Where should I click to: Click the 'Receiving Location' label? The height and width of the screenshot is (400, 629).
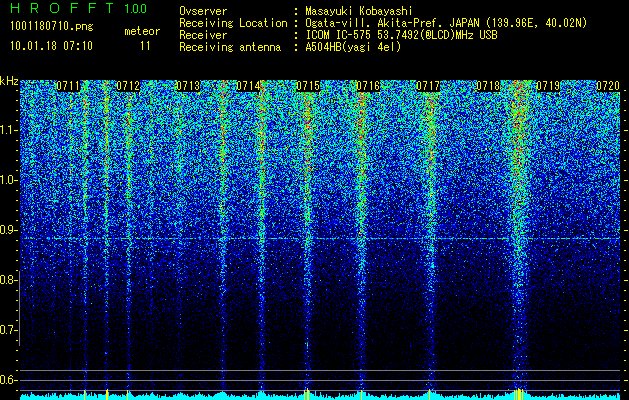(233, 23)
